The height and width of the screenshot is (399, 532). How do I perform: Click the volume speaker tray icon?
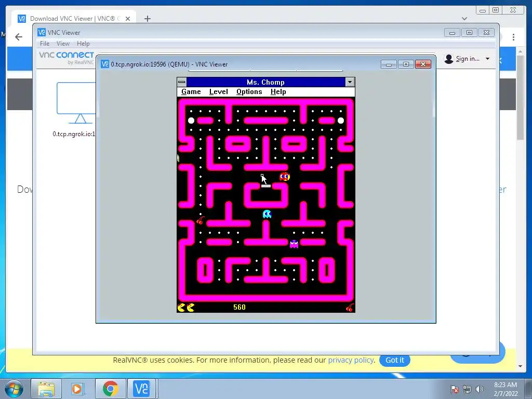(479, 389)
